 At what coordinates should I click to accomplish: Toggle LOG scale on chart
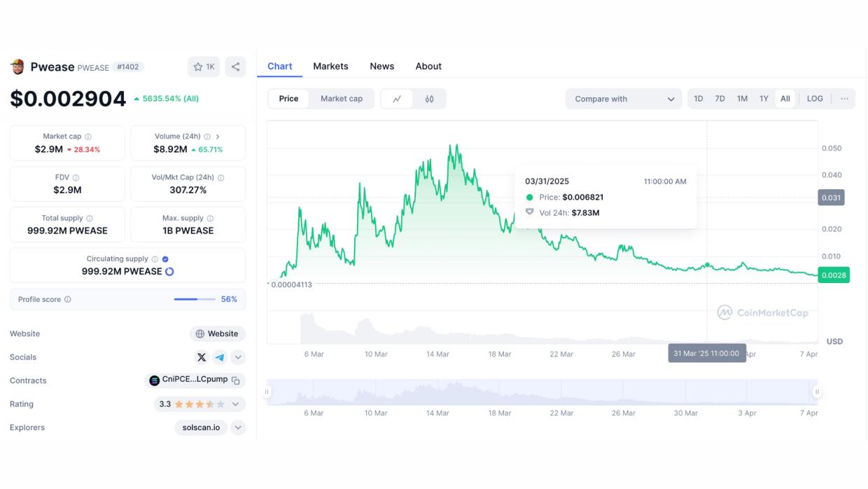(815, 99)
